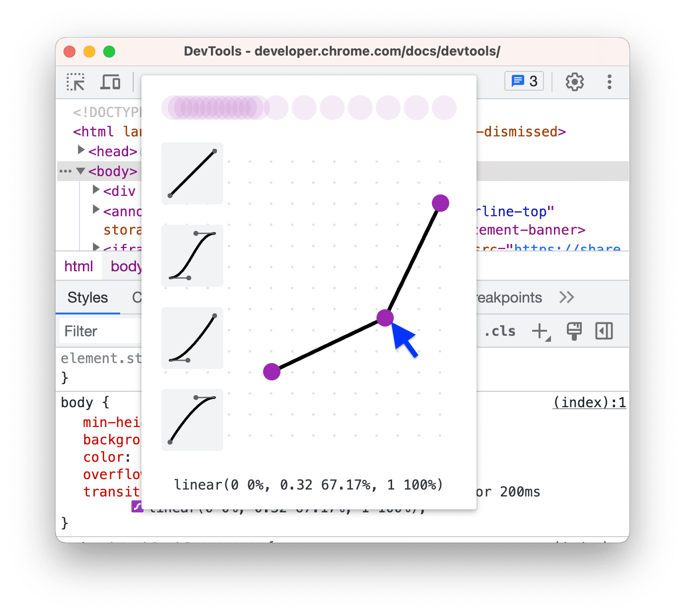Click the element classes .cls button
Viewport: 685px width, 616px height.
point(501,331)
